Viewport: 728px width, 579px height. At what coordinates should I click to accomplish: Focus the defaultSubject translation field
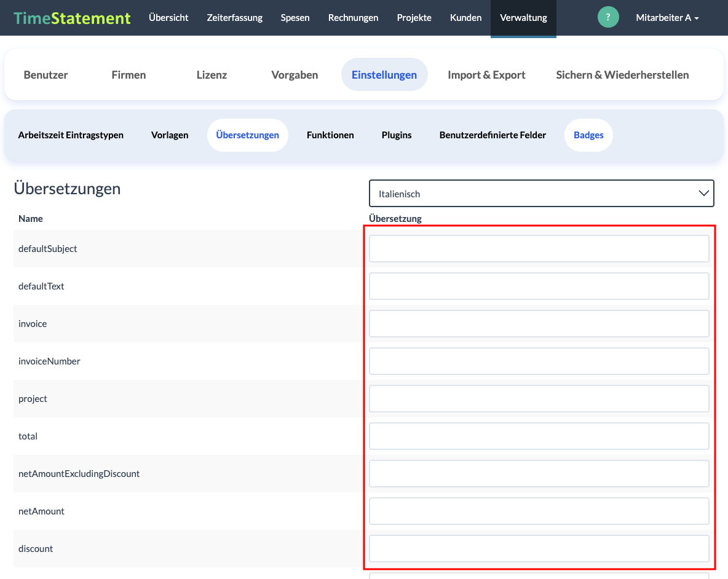pos(539,249)
